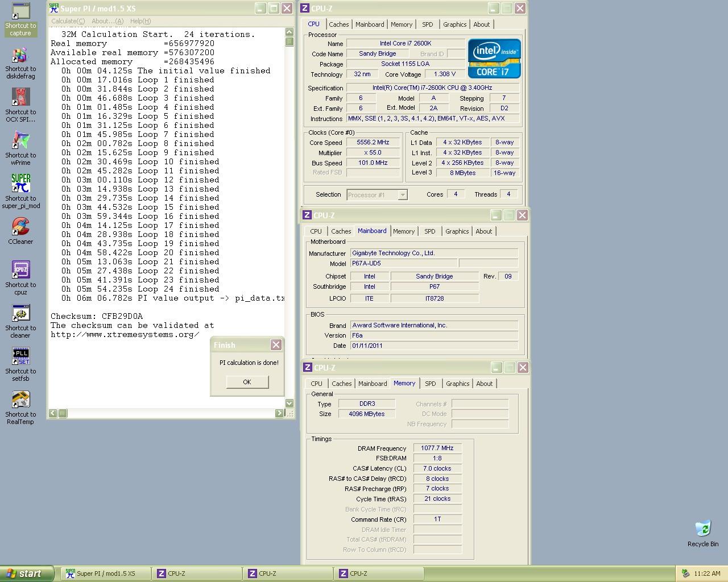Click the Start button

click(x=27, y=573)
